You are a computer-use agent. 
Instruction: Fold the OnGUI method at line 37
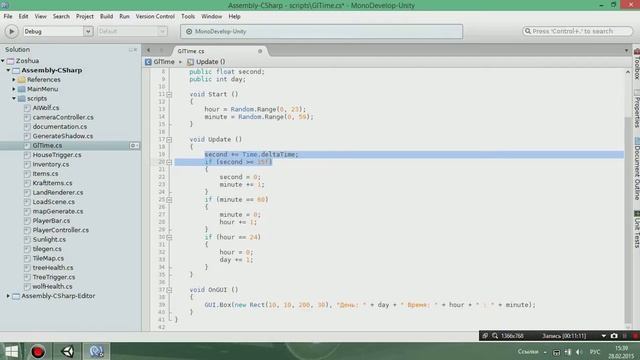[x=169, y=290]
